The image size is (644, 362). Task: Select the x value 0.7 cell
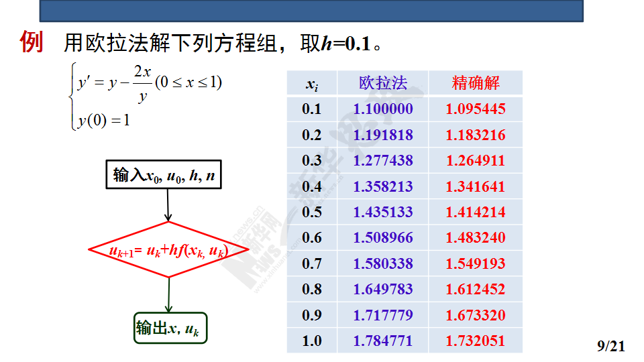click(312, 263)
